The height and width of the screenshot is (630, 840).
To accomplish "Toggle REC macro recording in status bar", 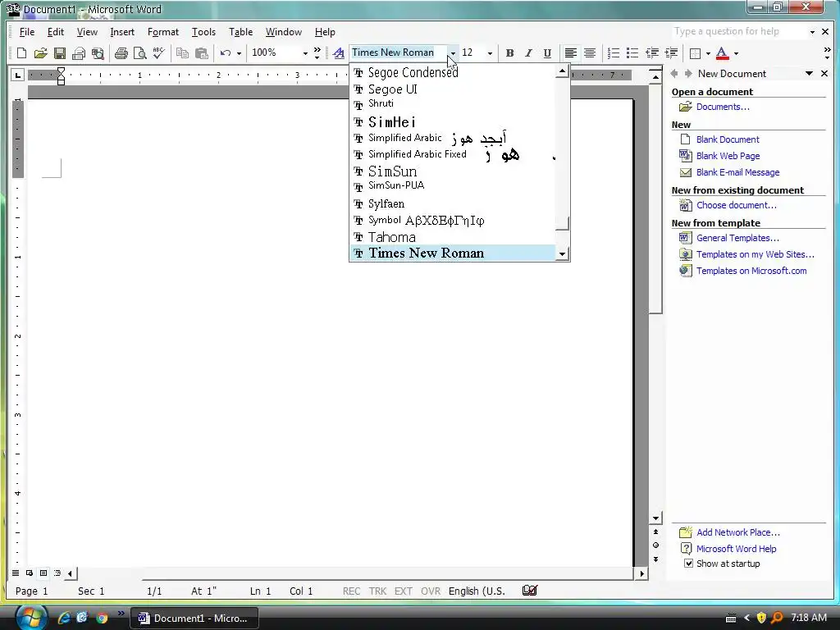I will pyautogui.click(x=351, y=591).
